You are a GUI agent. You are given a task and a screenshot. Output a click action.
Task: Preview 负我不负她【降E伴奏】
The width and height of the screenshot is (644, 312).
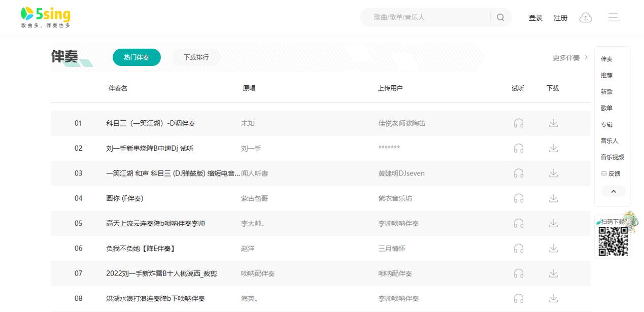519,249
